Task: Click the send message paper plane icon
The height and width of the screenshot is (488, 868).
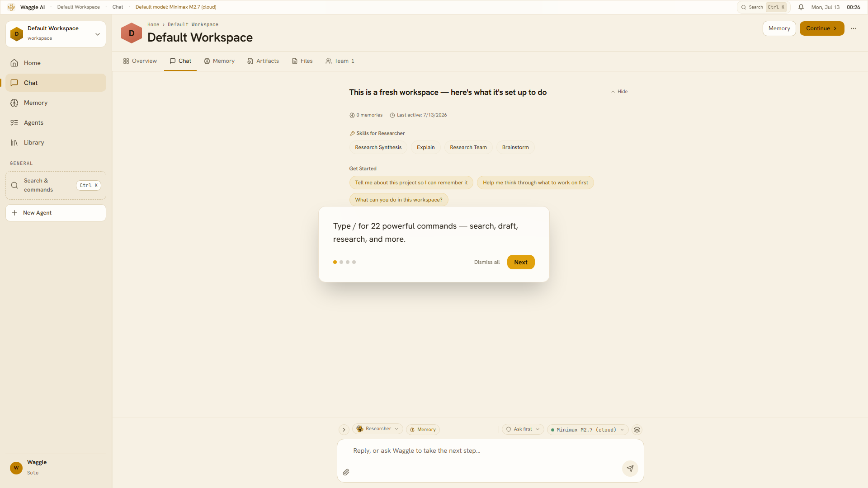Action: click(x=630, y=469)
